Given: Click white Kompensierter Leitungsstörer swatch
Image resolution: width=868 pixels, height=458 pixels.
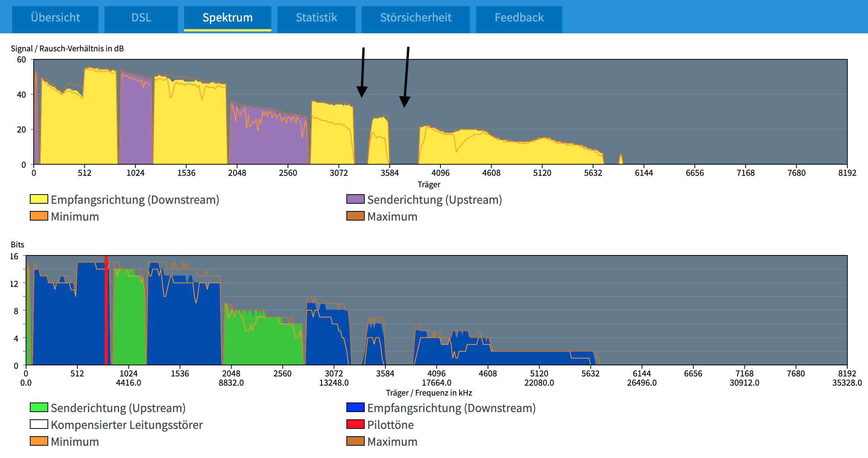Looking at the screenshot, I should tap(39, 424).
